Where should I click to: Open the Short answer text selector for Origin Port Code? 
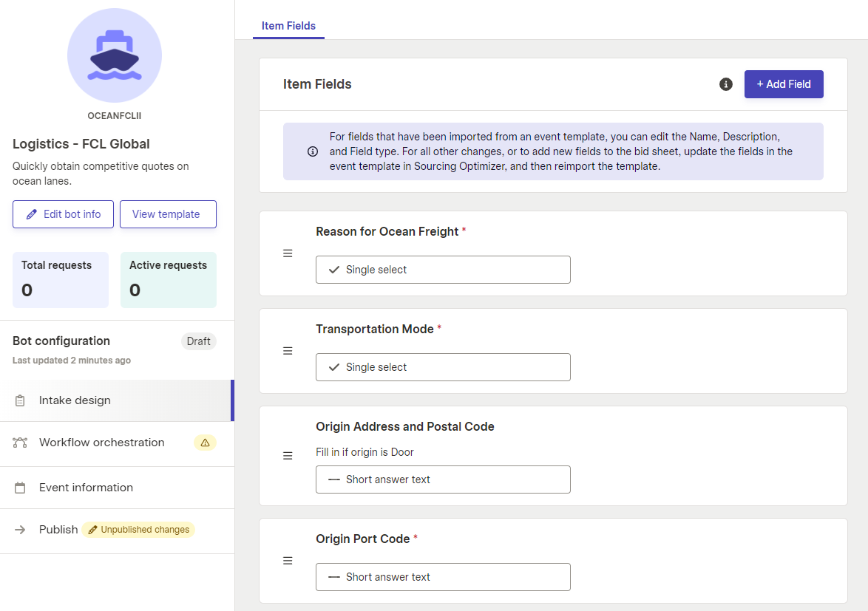tap(443, 577)
